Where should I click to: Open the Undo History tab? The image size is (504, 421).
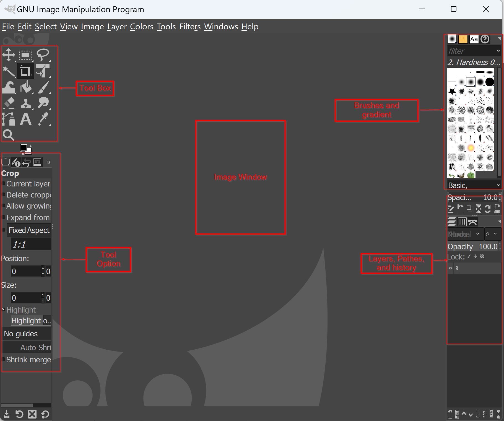point(26,163)
